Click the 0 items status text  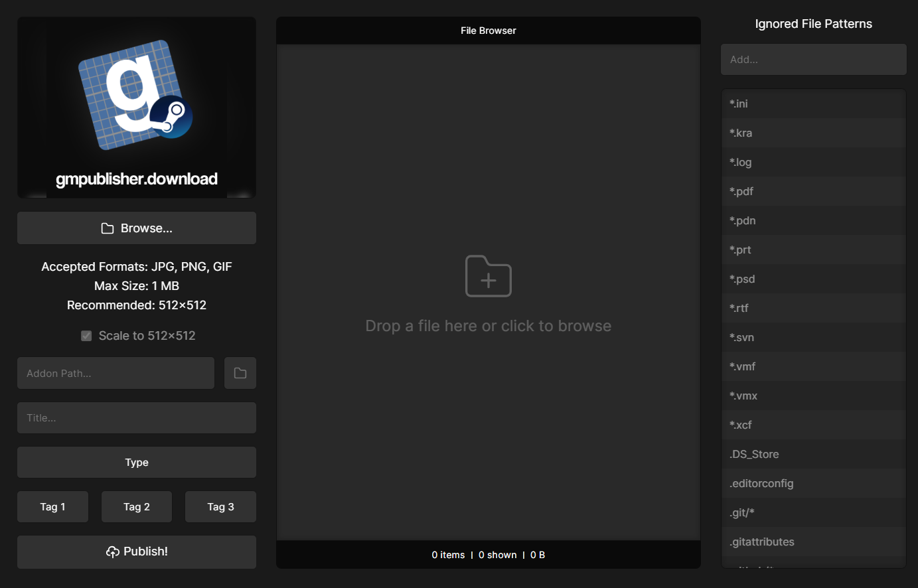click(448, 555)
